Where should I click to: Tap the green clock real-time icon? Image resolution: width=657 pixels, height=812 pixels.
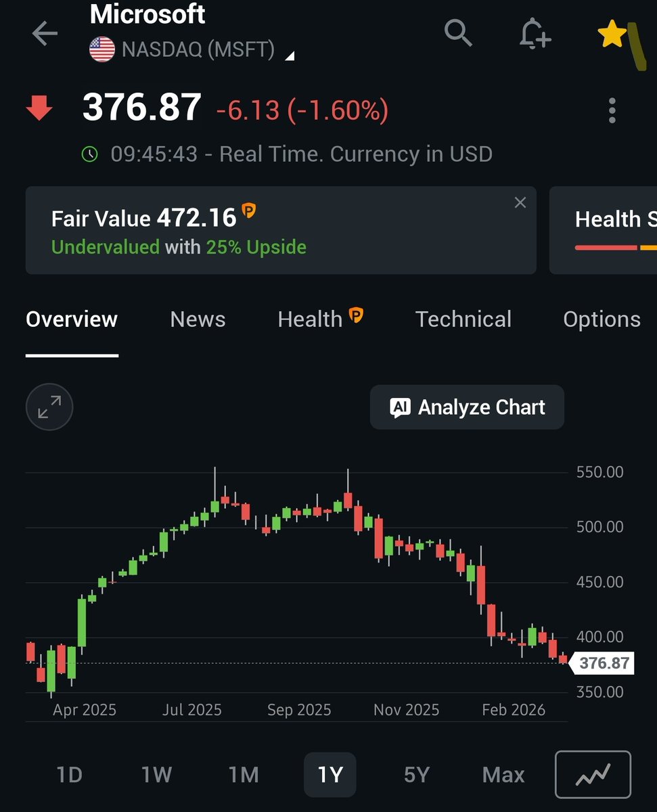(89, 154)
